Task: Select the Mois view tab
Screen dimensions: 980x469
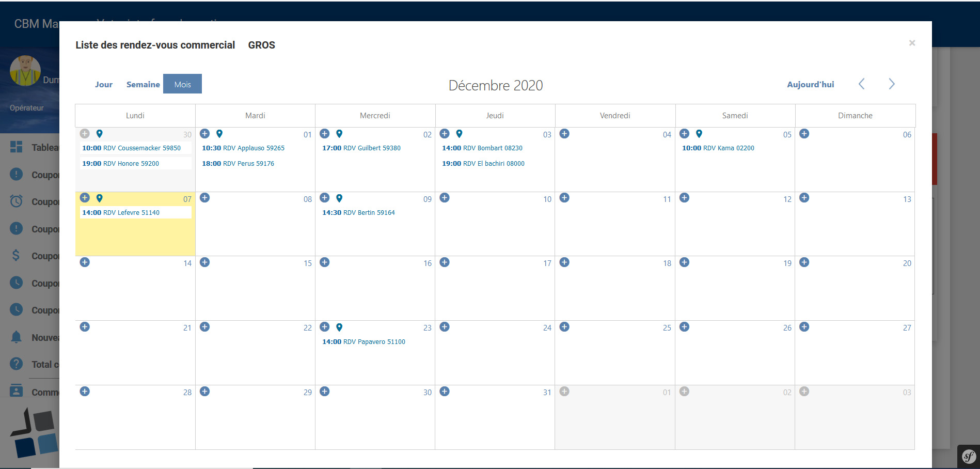Action: point(182,84)
